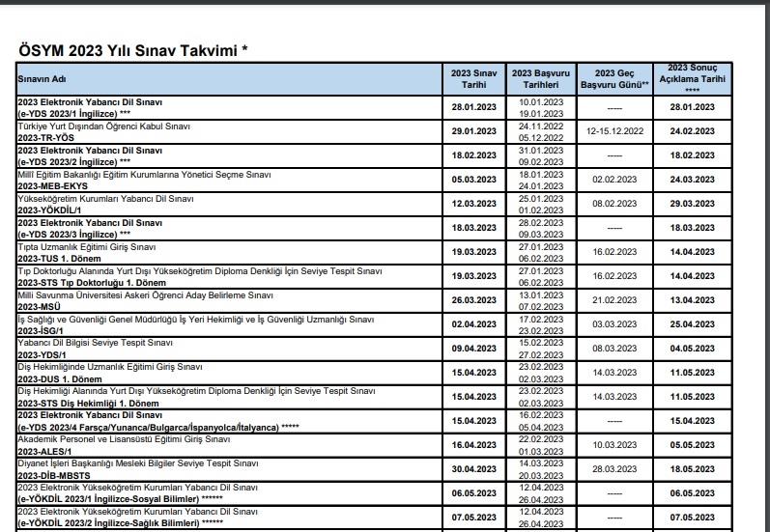Screen dimensions: 770x532
Task: Select the 29.03.2023 result announcement date
Action: click(694, 205)
